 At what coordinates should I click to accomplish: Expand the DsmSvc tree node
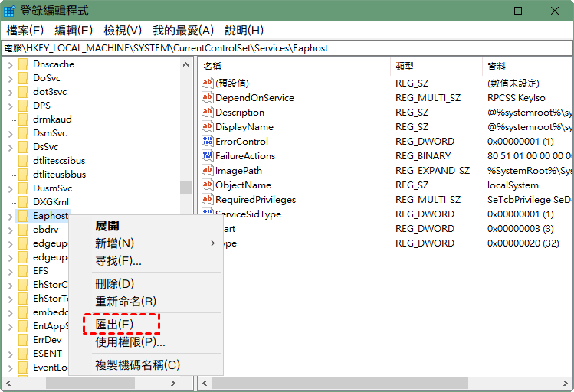tap(10, 134)
